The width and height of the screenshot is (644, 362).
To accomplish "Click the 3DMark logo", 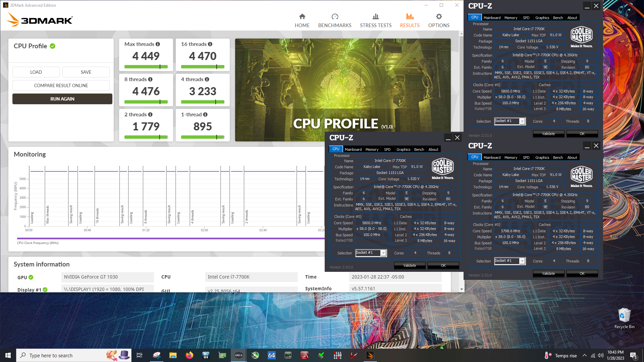I will [40, 20].
